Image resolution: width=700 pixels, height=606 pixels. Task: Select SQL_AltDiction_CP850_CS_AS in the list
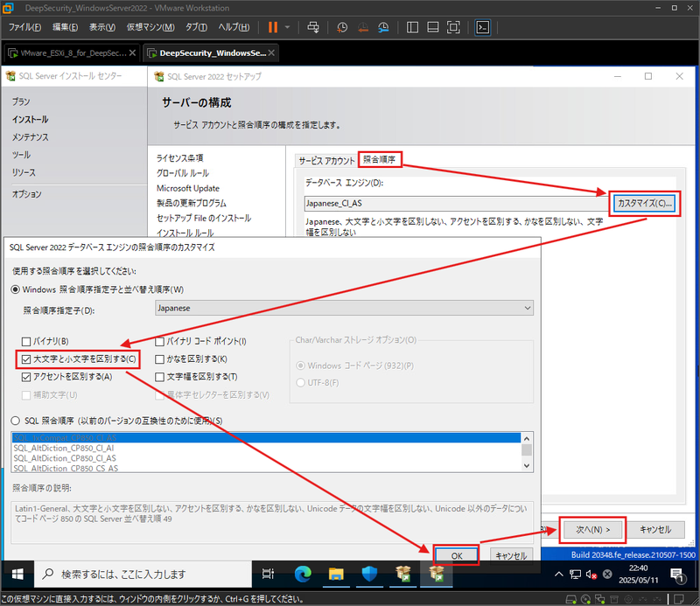(x=266, y=468)
